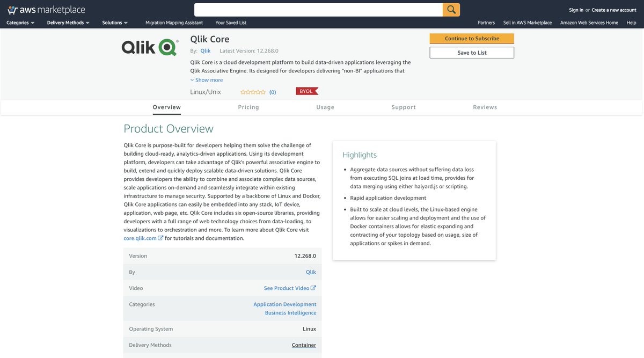Focus the marketplace search field
This screenshot has width=644, height=358.
pyautogui.click(x=318, y=10)
